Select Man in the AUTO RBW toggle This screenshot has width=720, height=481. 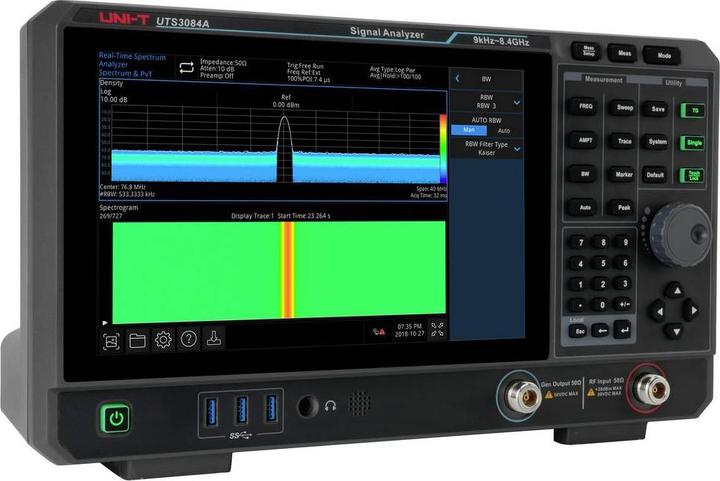(x=469, y=130)
